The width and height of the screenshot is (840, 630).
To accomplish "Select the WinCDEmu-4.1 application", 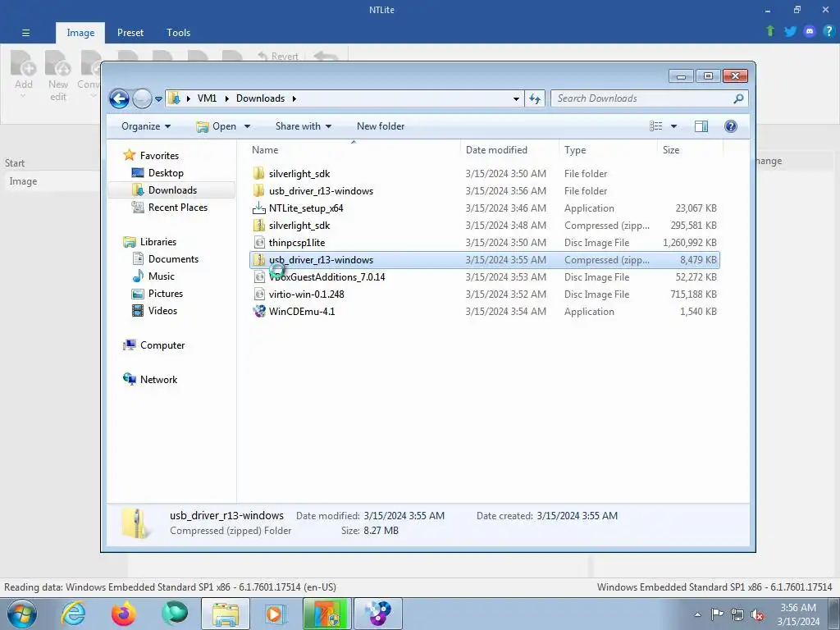I will coord(484,311).
